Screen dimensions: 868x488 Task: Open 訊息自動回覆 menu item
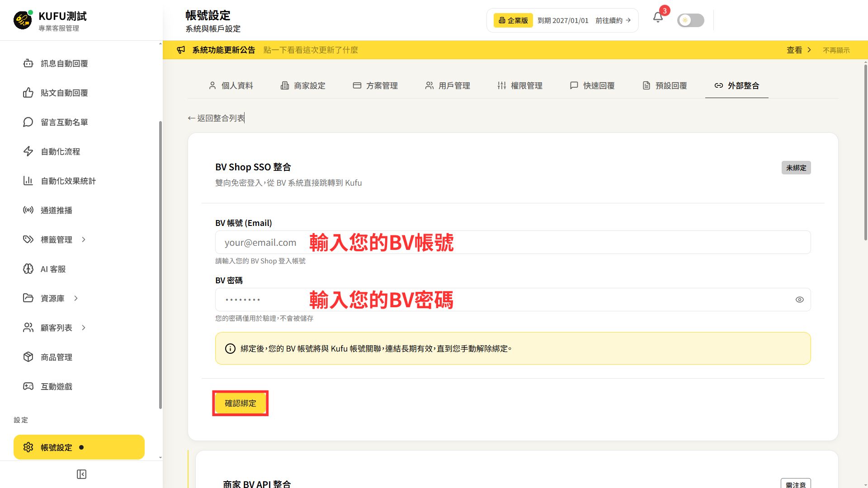click(79, 63)
